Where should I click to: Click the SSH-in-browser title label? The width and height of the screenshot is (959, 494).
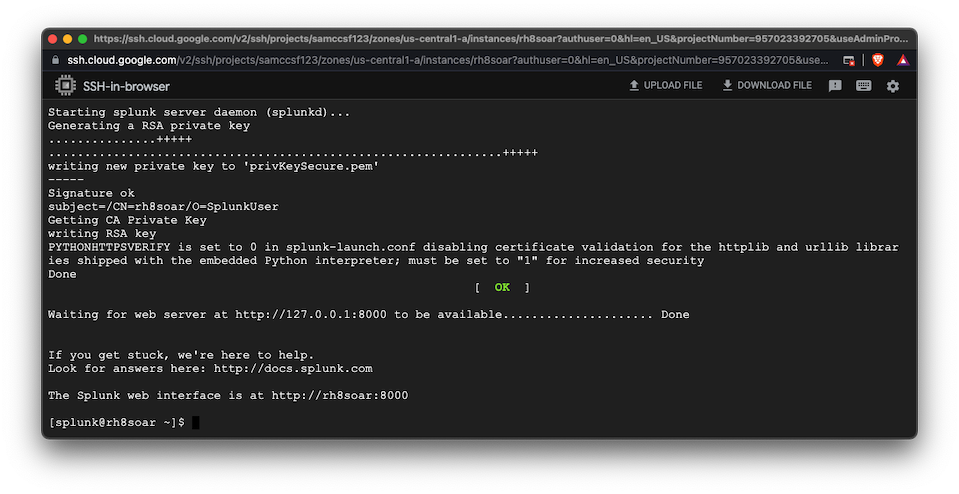tap(127, 86)
